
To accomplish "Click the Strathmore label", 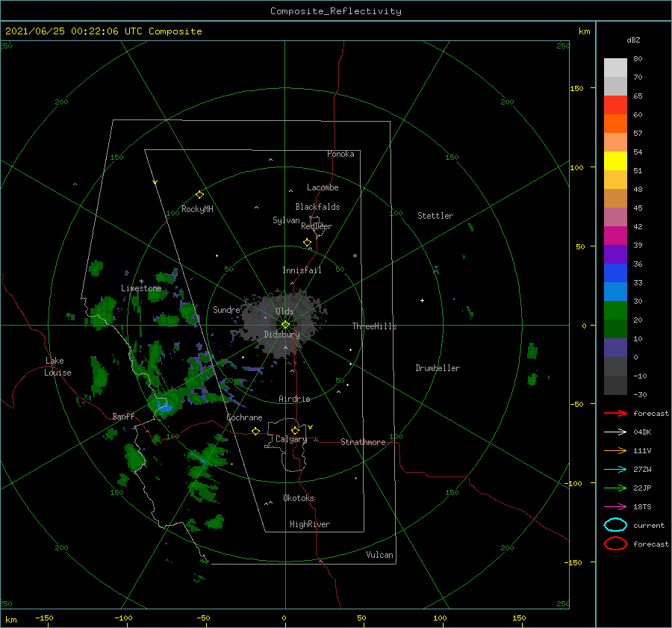I will tap(363, 442).
